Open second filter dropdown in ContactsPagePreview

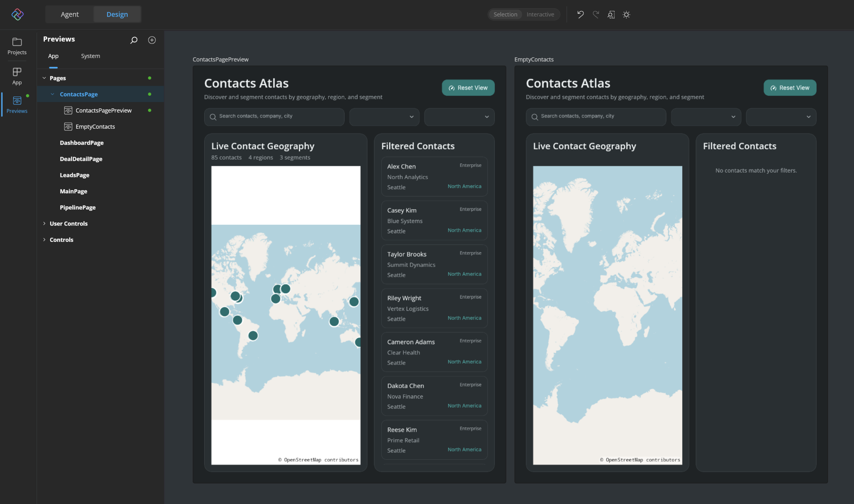pyautogui.click(x=459, y=117)
